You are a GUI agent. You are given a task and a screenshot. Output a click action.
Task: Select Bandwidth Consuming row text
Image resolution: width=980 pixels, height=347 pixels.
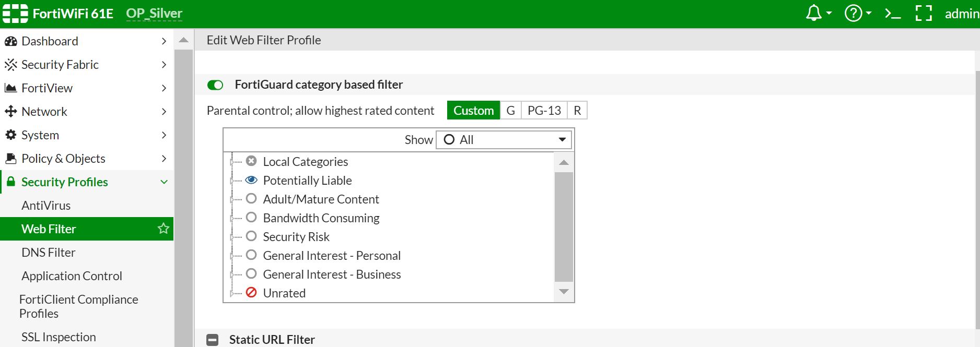[x=321, y=218]
